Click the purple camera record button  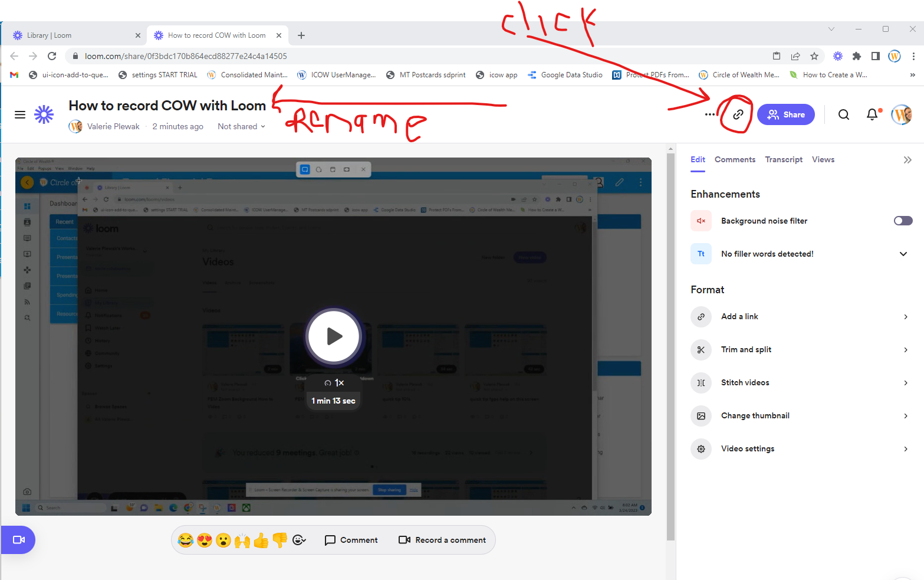tap(18, 540)
